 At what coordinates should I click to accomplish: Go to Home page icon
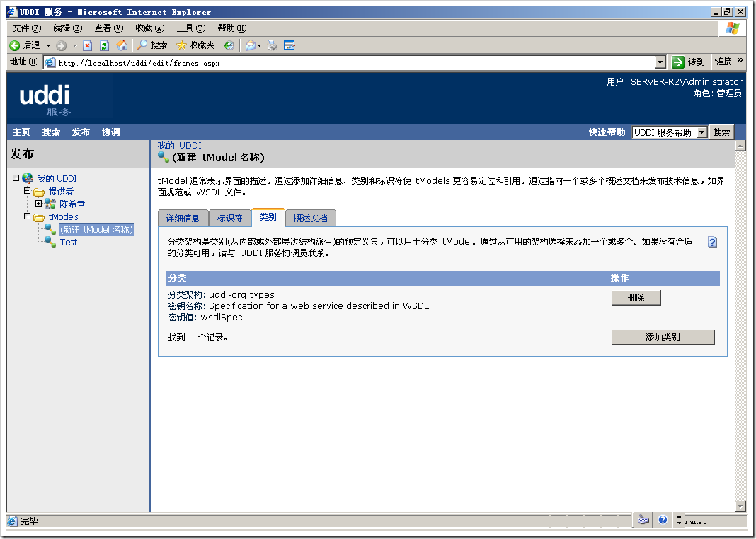coord(122,45)
